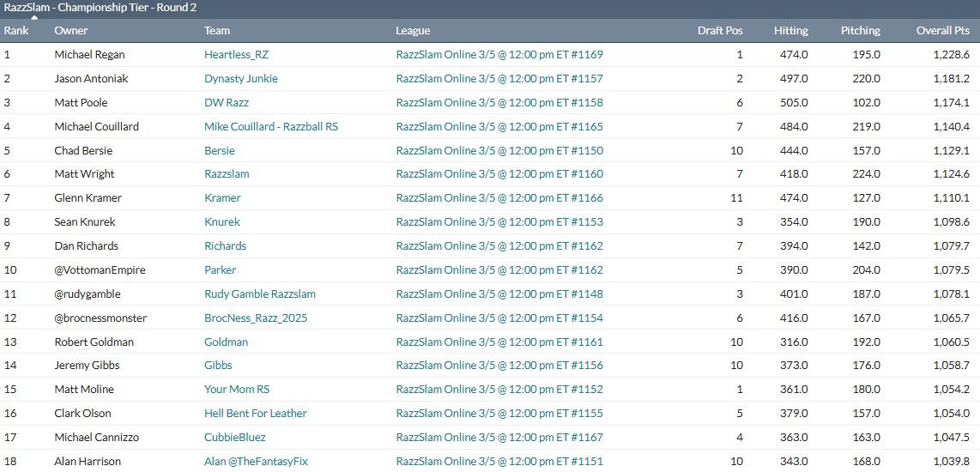Select owner name Michael Cannizzo
The width and height of the screenshot is (980, 472).
pyautogui.click(x=97, y=437)
